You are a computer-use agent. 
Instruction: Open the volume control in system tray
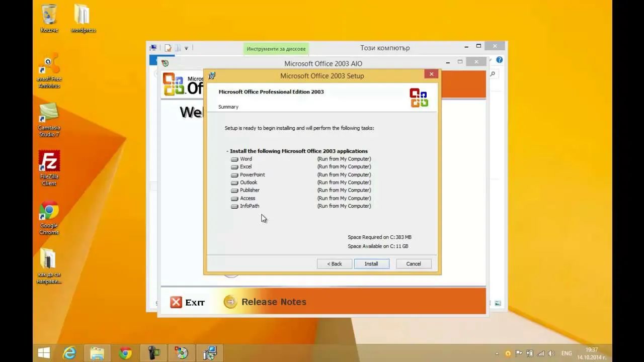pyautogui.click(x=551, y=353)
